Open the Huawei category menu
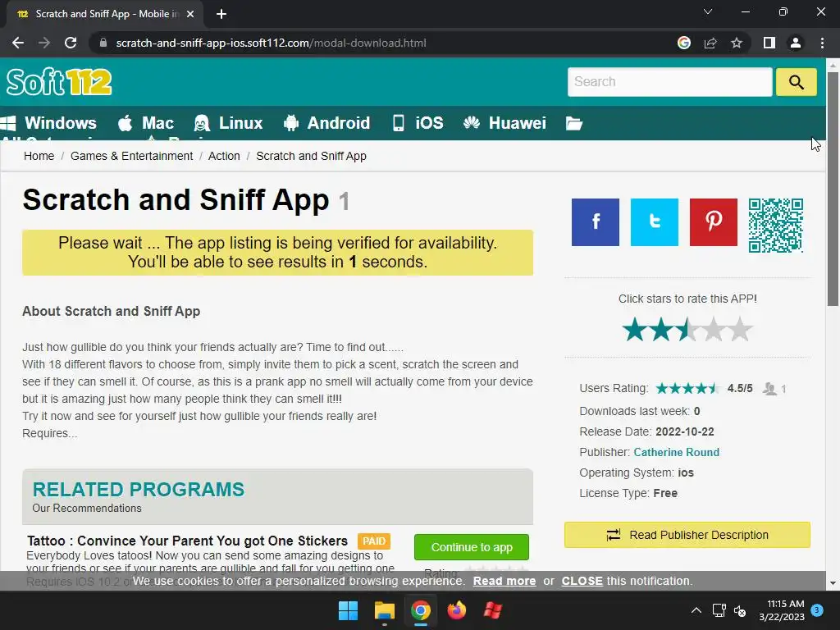840x630 pixels. point(504,123)
